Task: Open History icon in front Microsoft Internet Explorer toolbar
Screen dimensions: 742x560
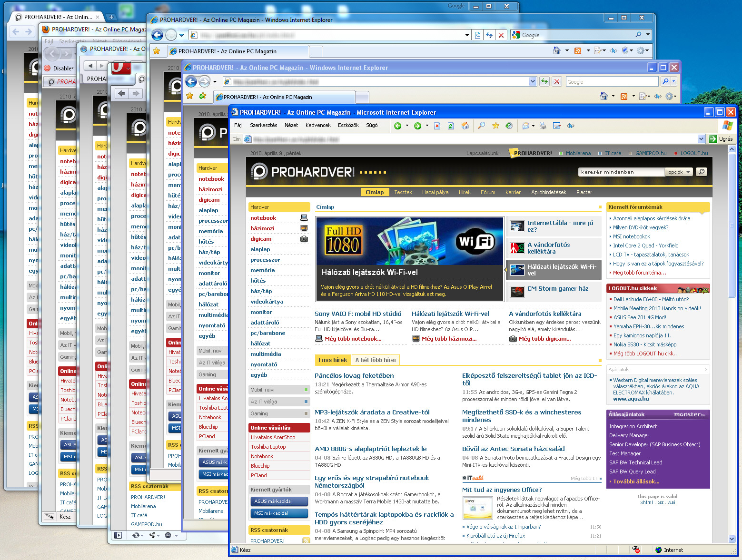Action: click(509, 126)
